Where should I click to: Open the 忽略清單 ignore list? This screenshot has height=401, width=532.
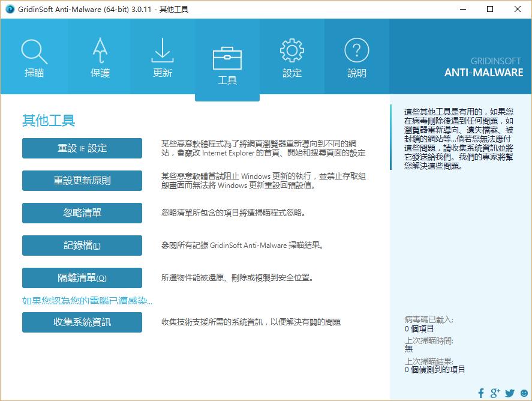(x=82, y=213)
